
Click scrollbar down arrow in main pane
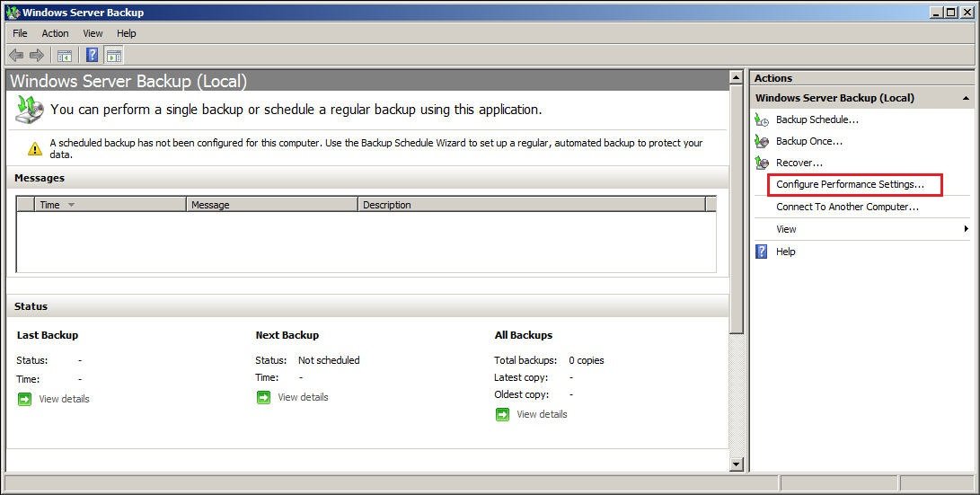pyautogui.click(x=737, y=464)
